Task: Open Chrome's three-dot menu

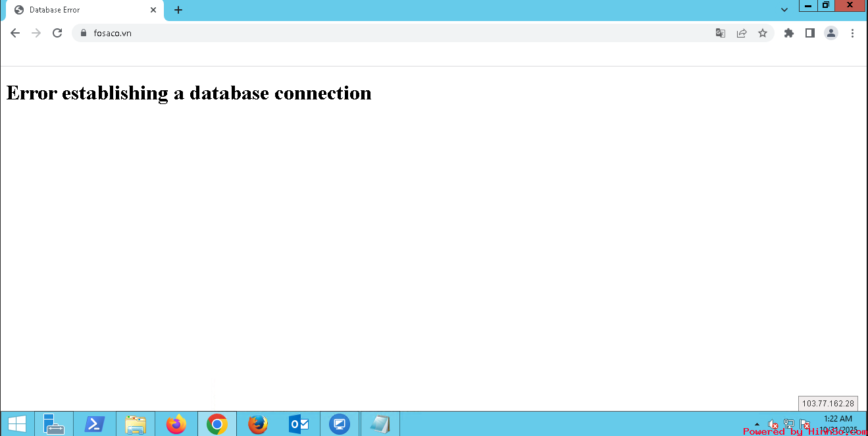Action: point(852,33)
